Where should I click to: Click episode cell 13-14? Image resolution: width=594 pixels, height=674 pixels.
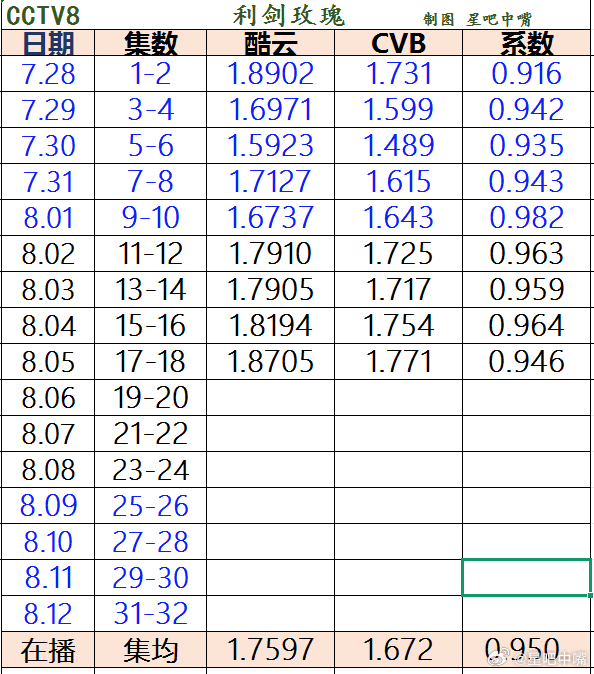(x=150, y=289)
